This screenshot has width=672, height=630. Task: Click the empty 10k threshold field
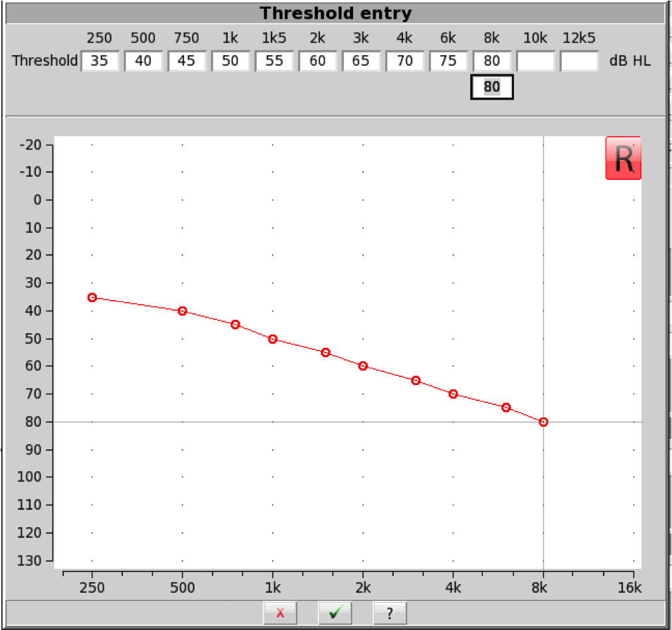tap(536, 61)
